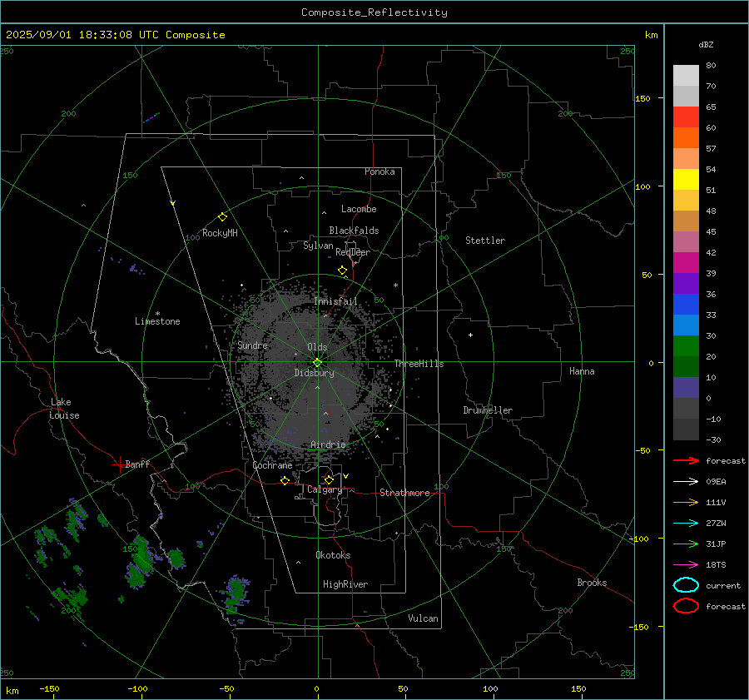This screenshot has height=700, width=749.
Task: Click the Okotoks town label
Action: (x=333, y=555)
